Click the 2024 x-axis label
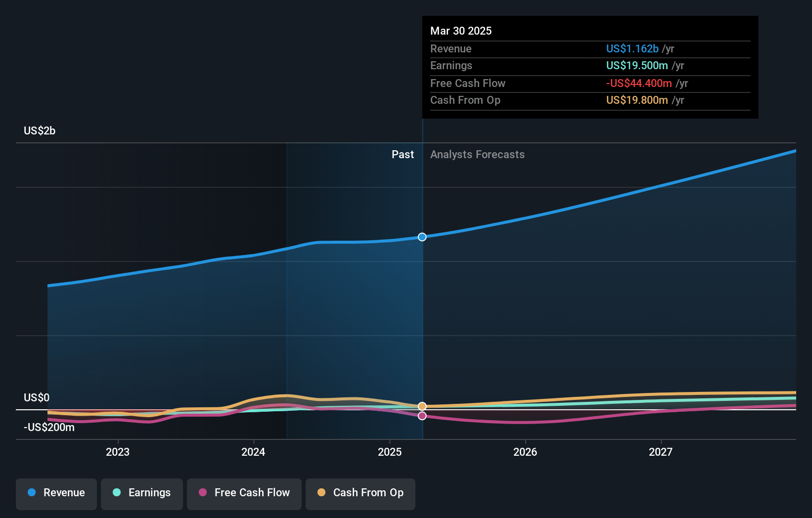 [253, 452]
